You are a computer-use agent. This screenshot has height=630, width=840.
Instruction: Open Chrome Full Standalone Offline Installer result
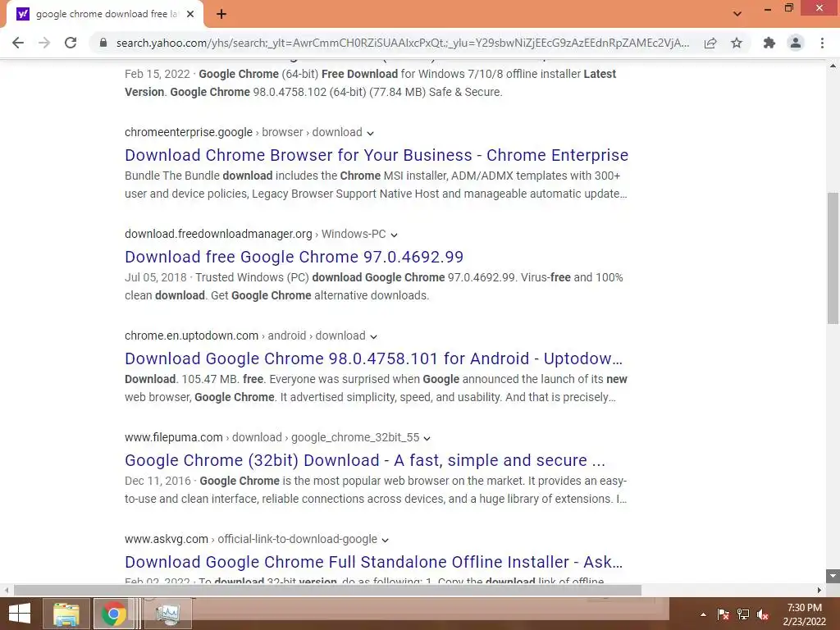coord(373,562)
